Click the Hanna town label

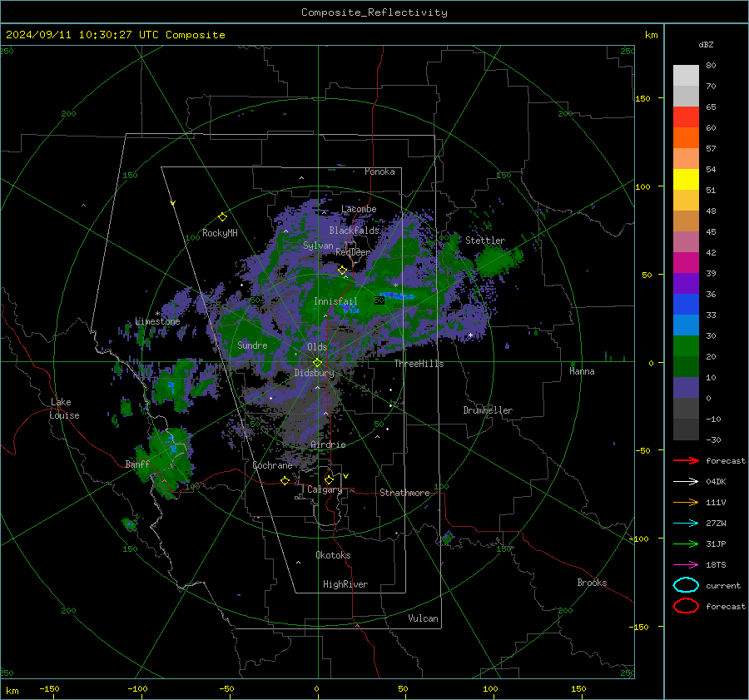[582, 371]
